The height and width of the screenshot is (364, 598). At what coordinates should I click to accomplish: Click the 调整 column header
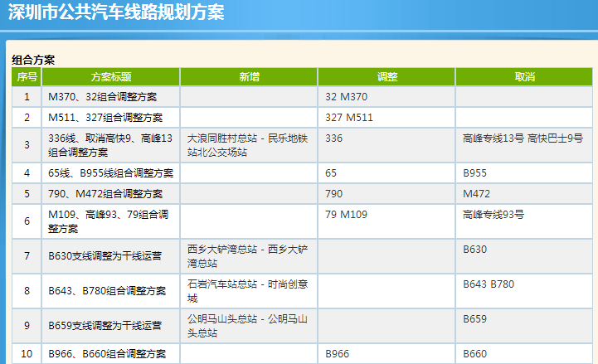(387, 77)
